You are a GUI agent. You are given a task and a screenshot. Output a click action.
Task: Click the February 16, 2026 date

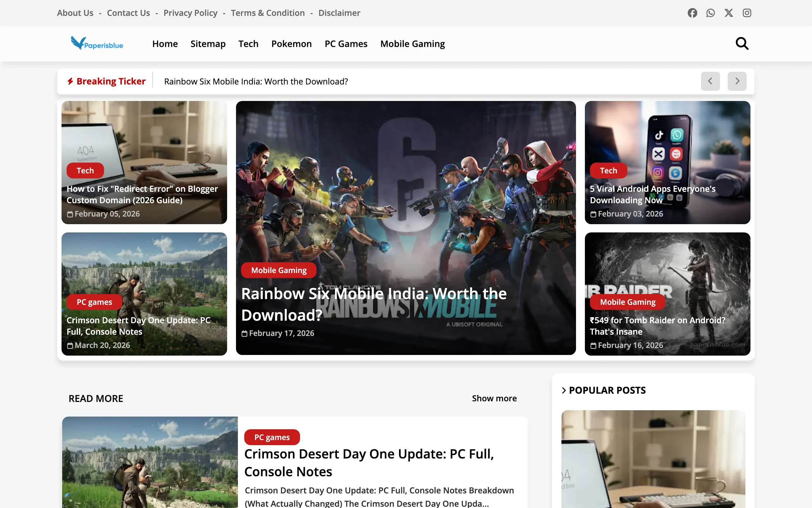pyautogui.click(x=627, y=345)
